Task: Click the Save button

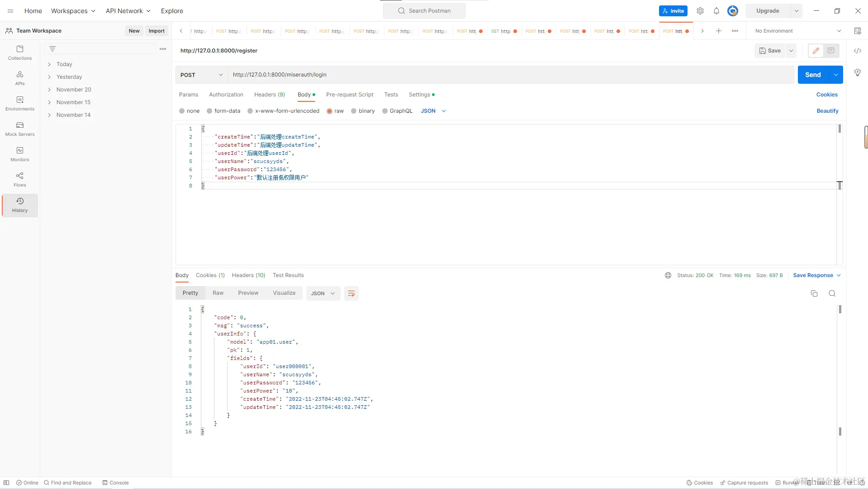Action: (770, 51)
